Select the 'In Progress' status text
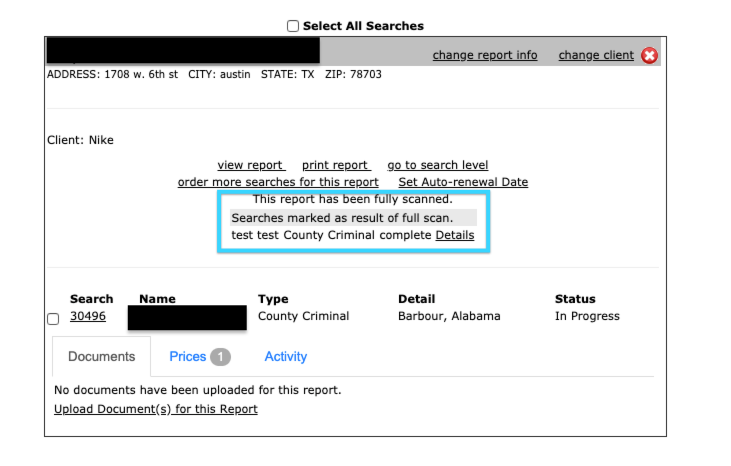 [587, 316]
